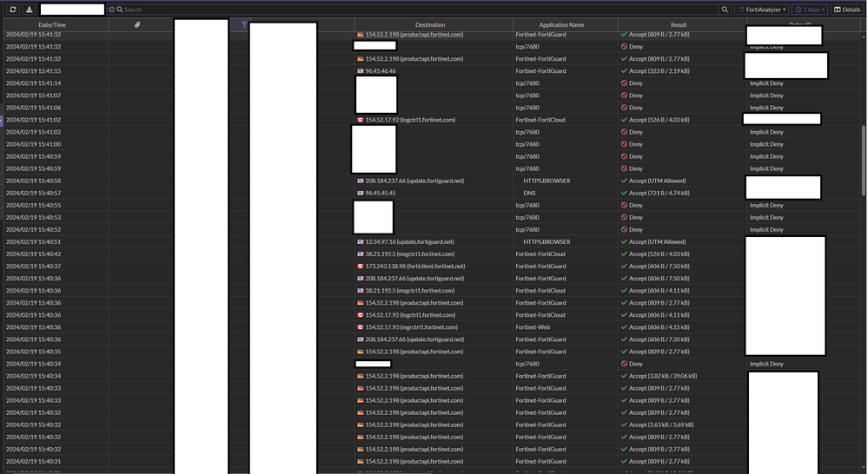Select the log entry at 2024/02/19 15:40:58
This screenshot has width=868, height=474.
432,181
